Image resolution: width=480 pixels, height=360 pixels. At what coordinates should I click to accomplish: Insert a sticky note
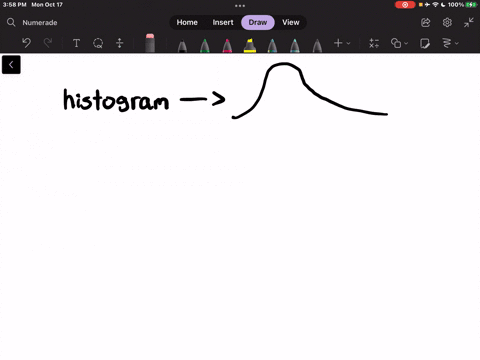pos(425,43)
